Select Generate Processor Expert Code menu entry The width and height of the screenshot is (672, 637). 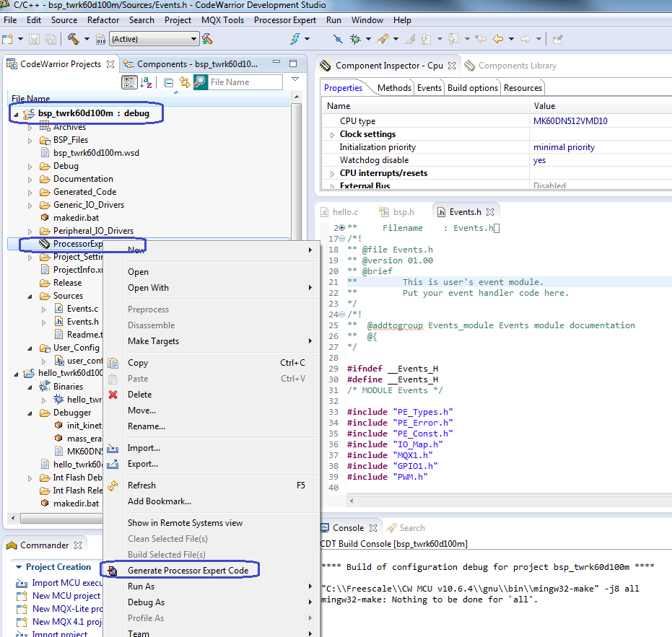[188, 571]
